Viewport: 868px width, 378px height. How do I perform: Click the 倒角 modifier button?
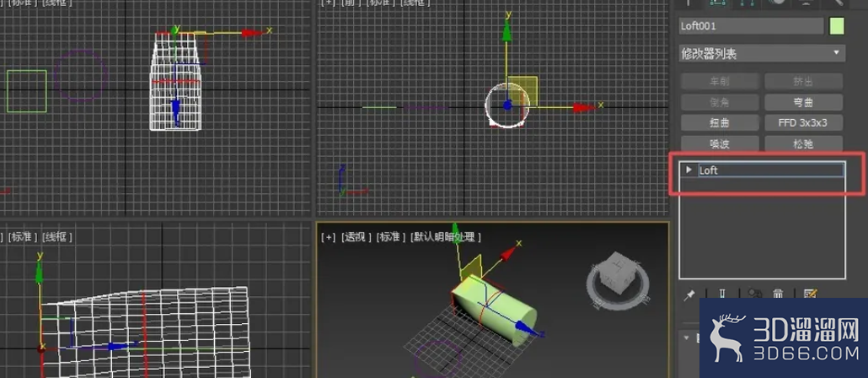pos(720,103)
